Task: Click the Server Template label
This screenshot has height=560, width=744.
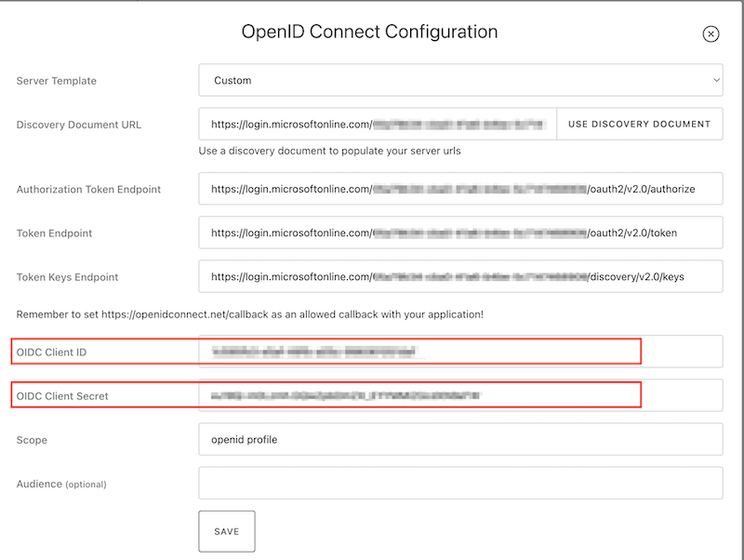Action: [57, 81]
